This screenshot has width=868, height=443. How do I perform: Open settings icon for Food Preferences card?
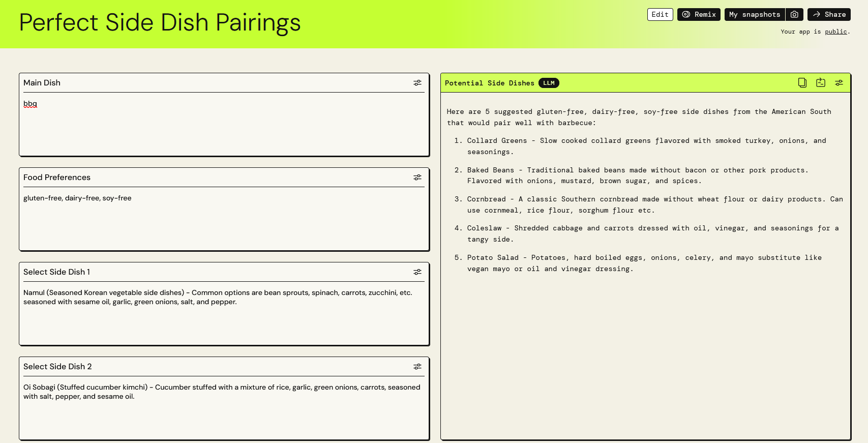tap(417, 178)
